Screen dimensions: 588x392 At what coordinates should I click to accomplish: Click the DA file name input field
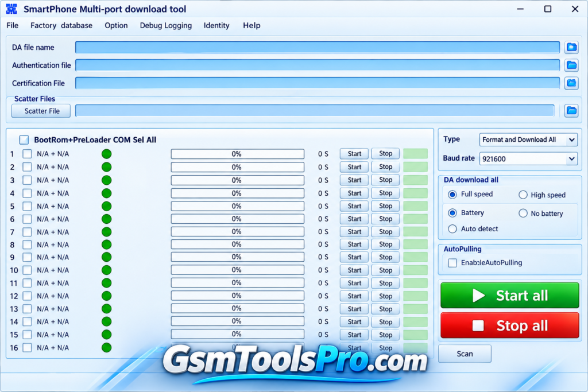(317, 47)
